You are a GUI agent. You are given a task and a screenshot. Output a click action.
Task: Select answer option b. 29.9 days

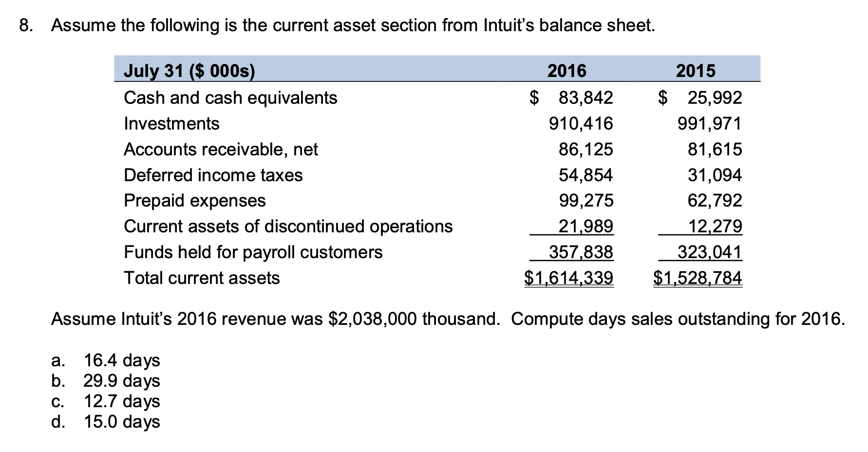coord(106,381)
